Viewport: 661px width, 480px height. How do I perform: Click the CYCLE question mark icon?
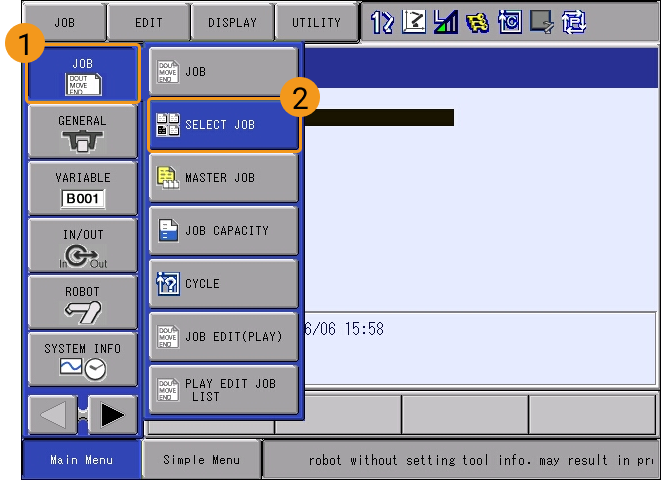coord(168,284)
